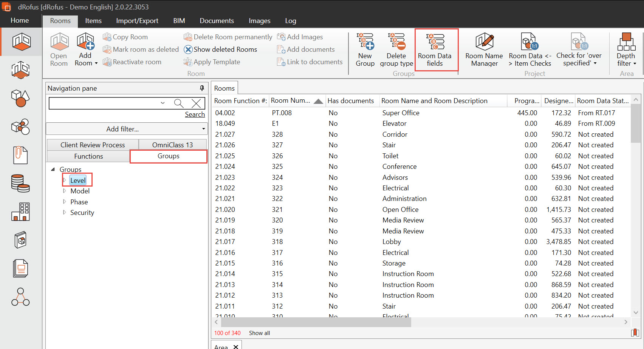Click the magnifier search icon
This screenshot has width=644, height=349.
[179, 103]
